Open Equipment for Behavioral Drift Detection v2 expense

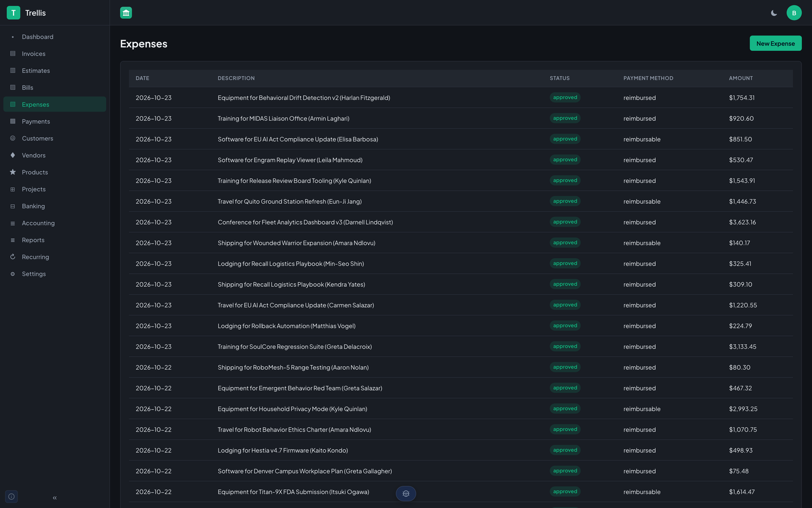pyautogui.click(x=304, y=98)
